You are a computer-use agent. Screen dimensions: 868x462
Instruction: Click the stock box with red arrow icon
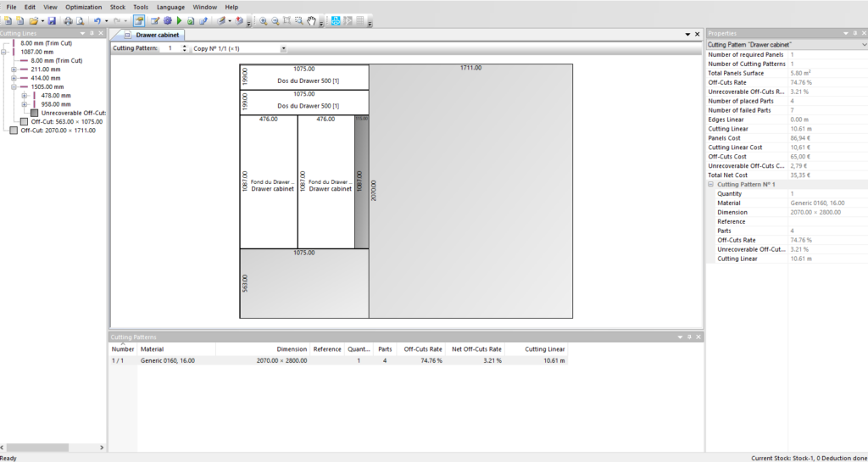pyautogui.click(x=239, y=21)
